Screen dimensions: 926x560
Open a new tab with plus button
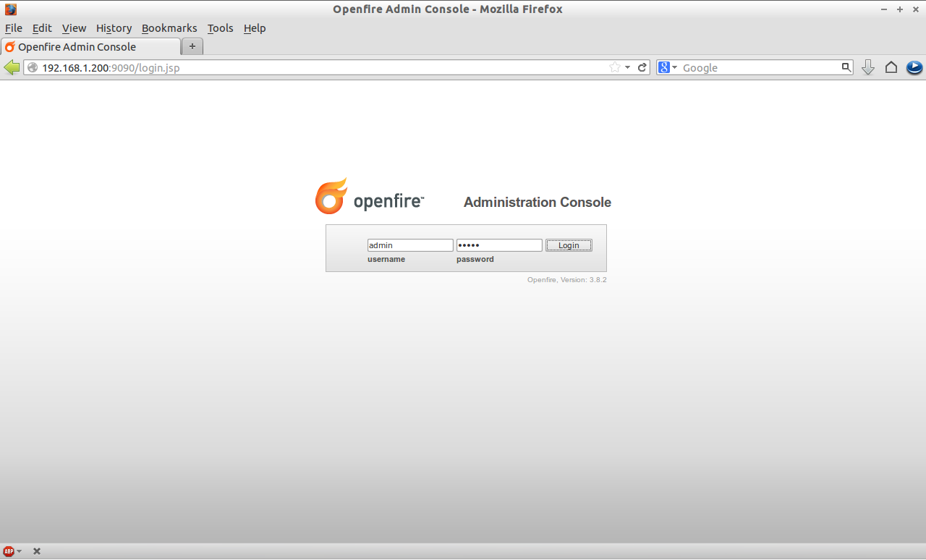point(192,46)
